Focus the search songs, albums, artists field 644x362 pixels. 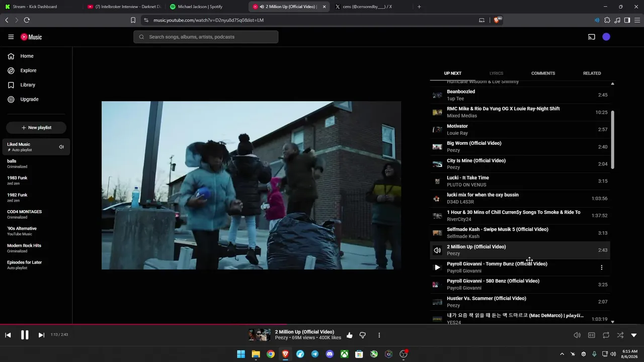pyautogui.click(x=206, y=37)
